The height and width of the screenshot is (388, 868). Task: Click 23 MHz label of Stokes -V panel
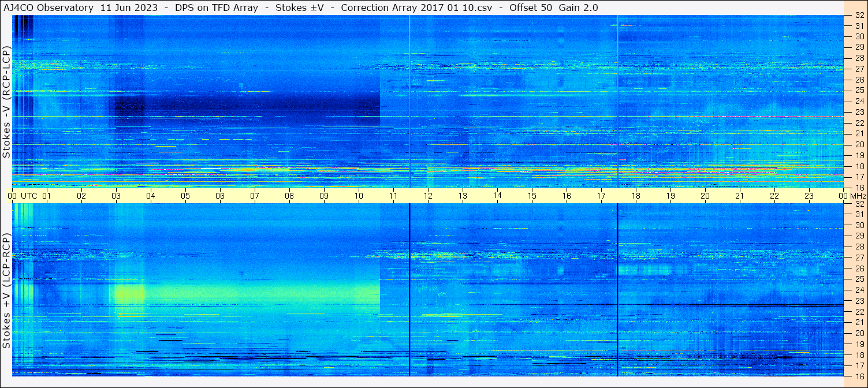(x=859, y=112)
